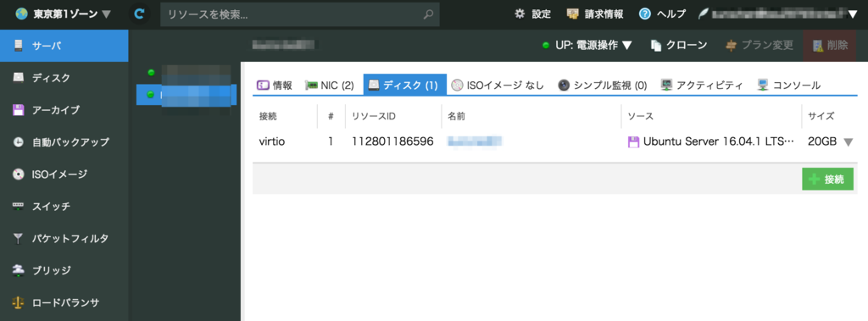Open the ヘルプ help menu
The image size is (868, 321).
coord(662,14)
